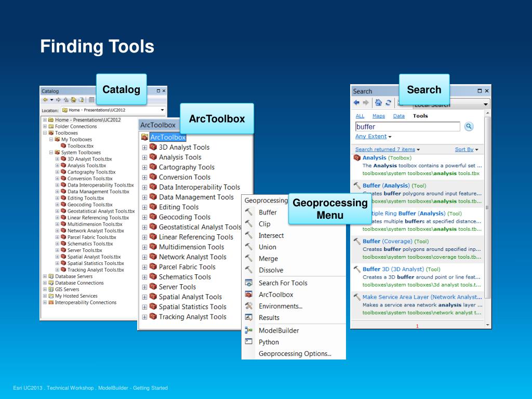The height and width of the screenshot is (399, 532).
Task: Open ModelBuilder from the Geoprocessing menu
Action: [279, 330]
